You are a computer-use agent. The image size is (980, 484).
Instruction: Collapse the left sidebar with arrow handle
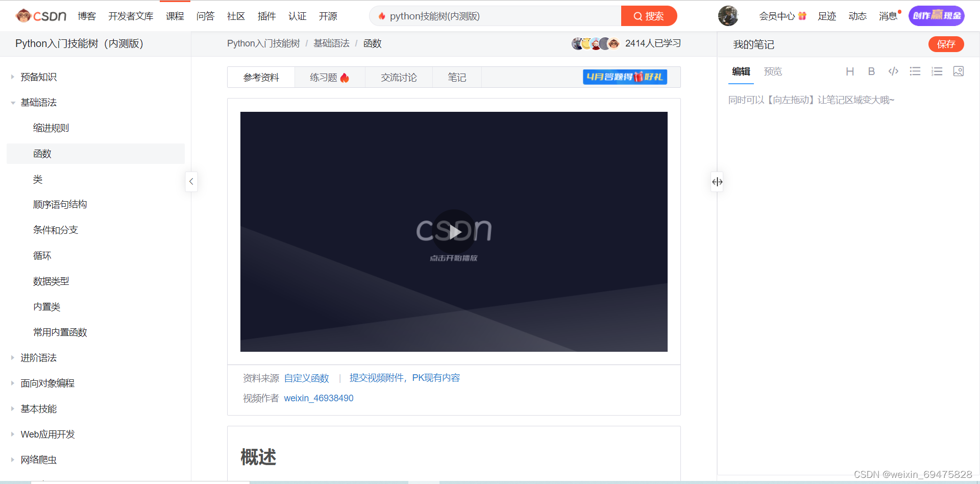191,181
